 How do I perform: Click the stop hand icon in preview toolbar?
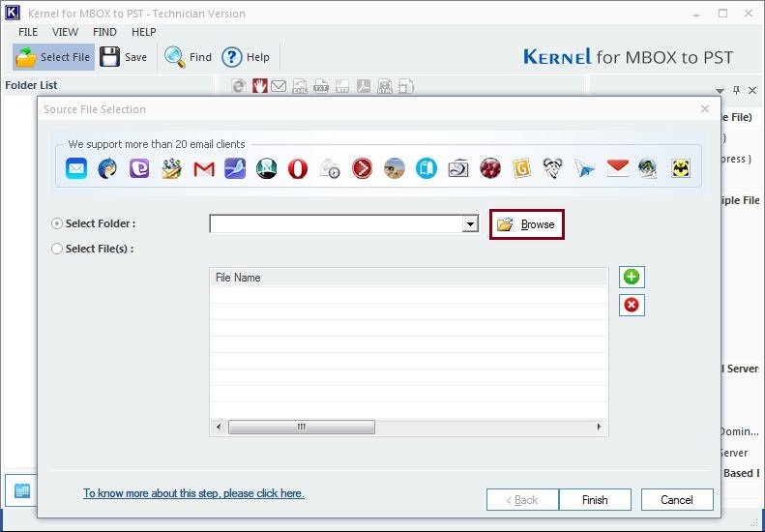pyautogui.click(x=259, y=86)
